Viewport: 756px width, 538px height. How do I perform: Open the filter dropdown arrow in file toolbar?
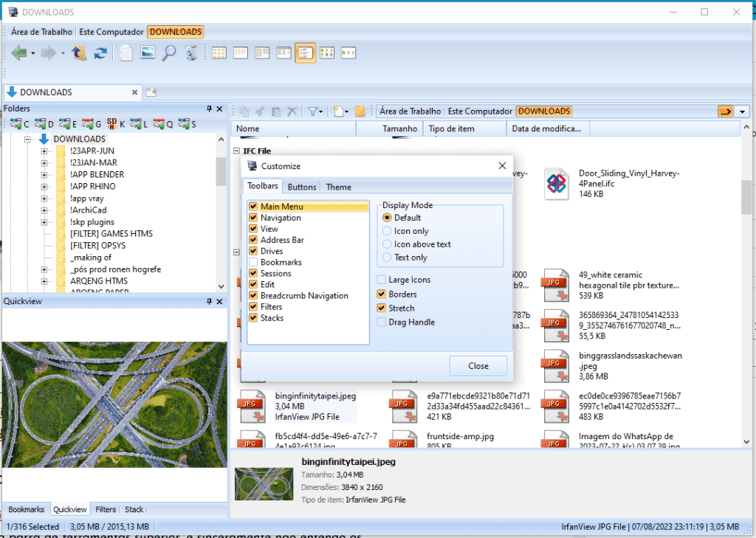[320, 111]
